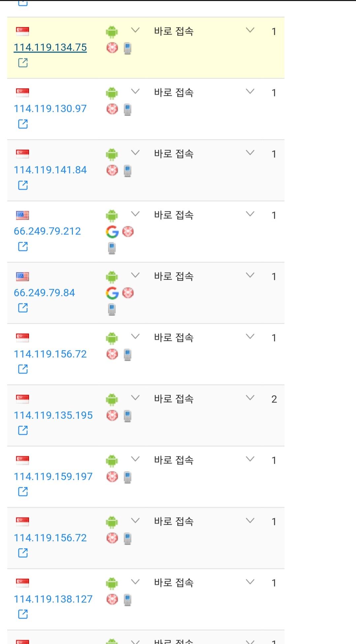The image size is (356, 644).
Task: Open IP address link 114.119.141.84
Action: click(50, 170)
